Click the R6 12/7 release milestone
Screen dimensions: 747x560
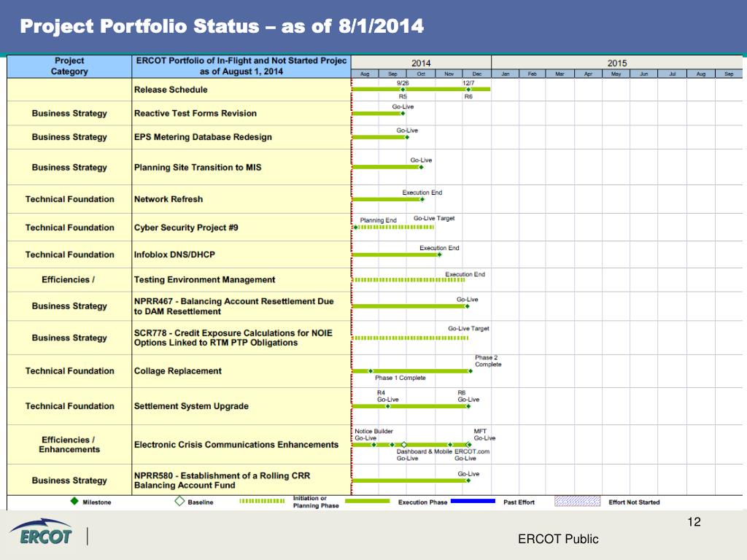coord(468,90)
